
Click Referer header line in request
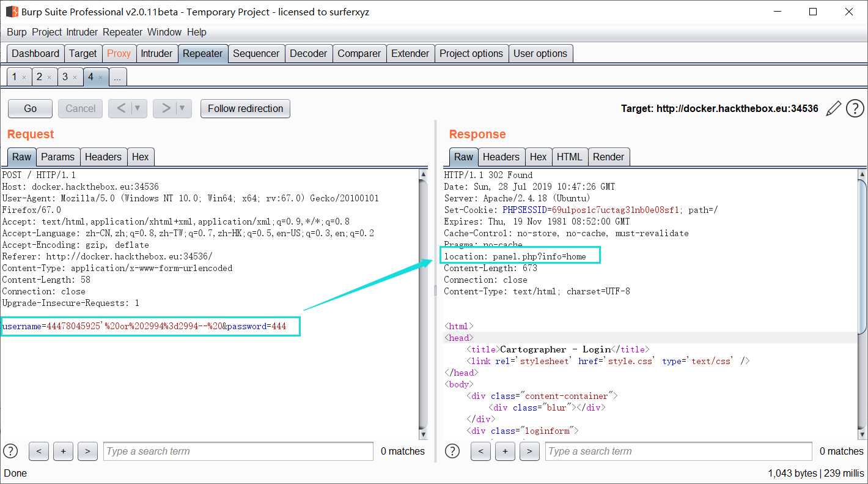[x=107, y=256]
